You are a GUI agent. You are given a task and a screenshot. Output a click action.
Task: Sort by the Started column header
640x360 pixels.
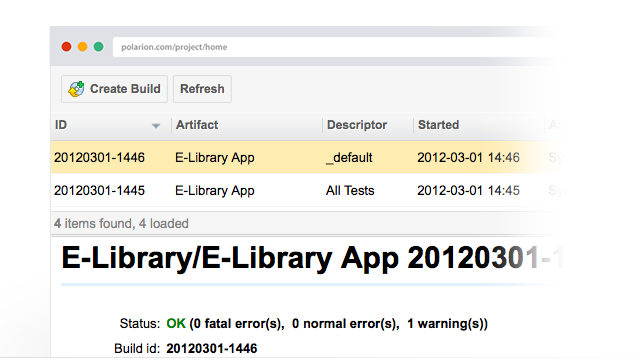pos(438,125)
